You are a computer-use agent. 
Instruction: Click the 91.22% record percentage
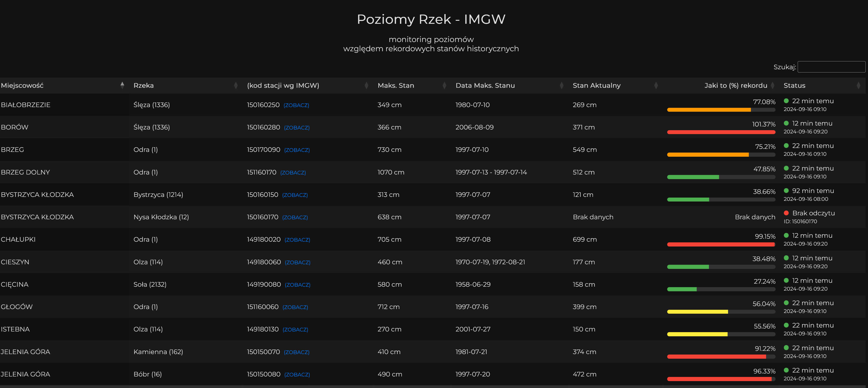(765, 349)
